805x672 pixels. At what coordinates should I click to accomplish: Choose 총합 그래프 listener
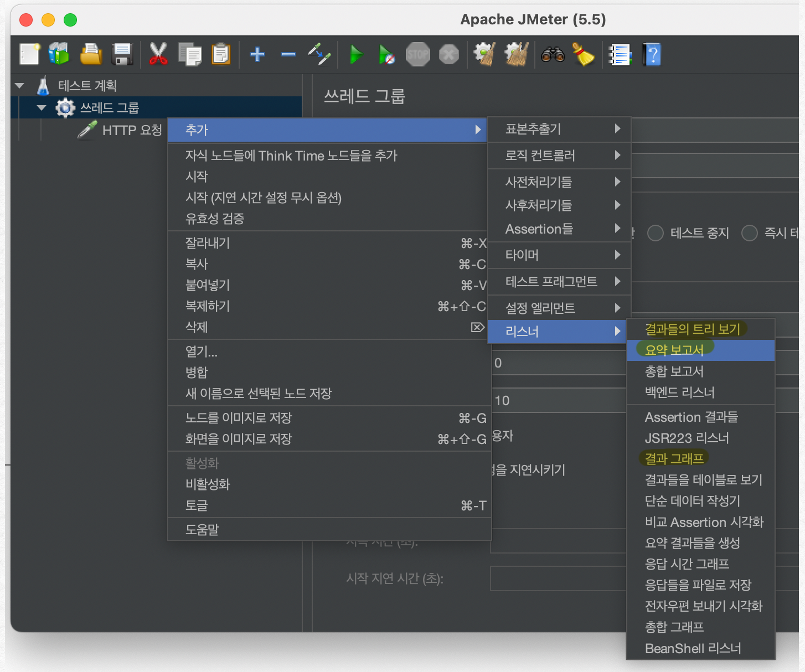click(701, 627)
